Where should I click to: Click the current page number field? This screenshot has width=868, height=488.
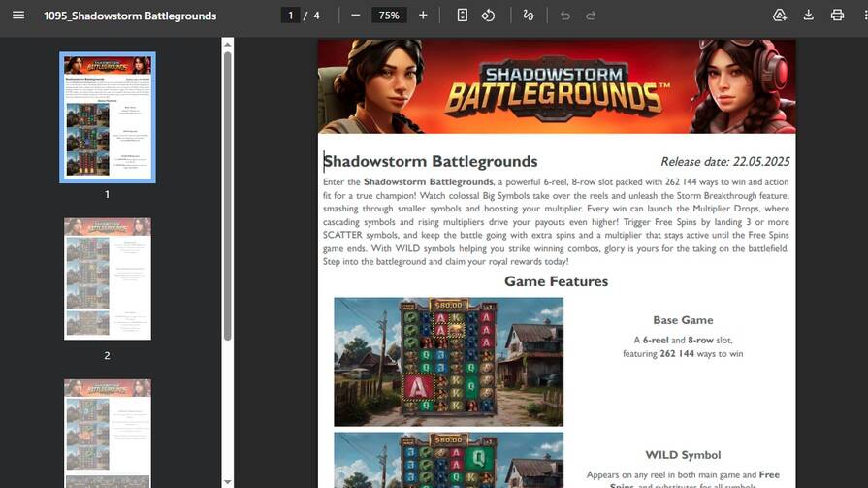[290, 16]
